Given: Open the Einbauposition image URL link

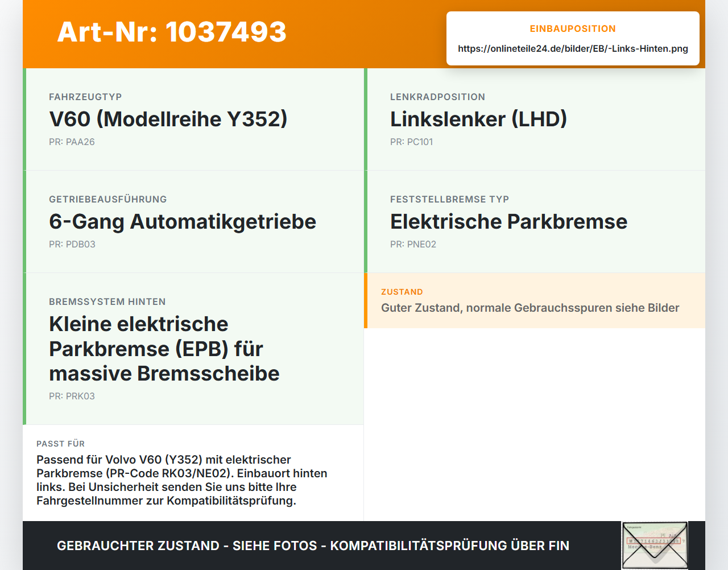Looking at the screenshot, I should (573, 48).
